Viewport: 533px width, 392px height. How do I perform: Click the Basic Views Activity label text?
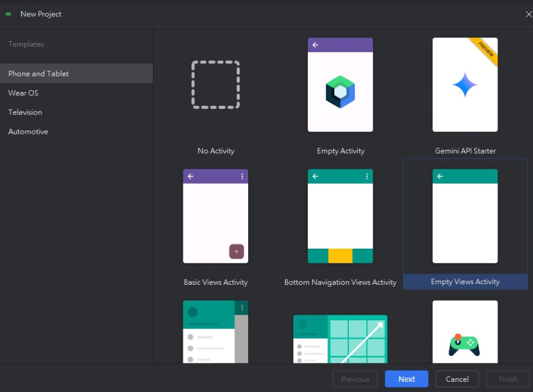[216, 282]
